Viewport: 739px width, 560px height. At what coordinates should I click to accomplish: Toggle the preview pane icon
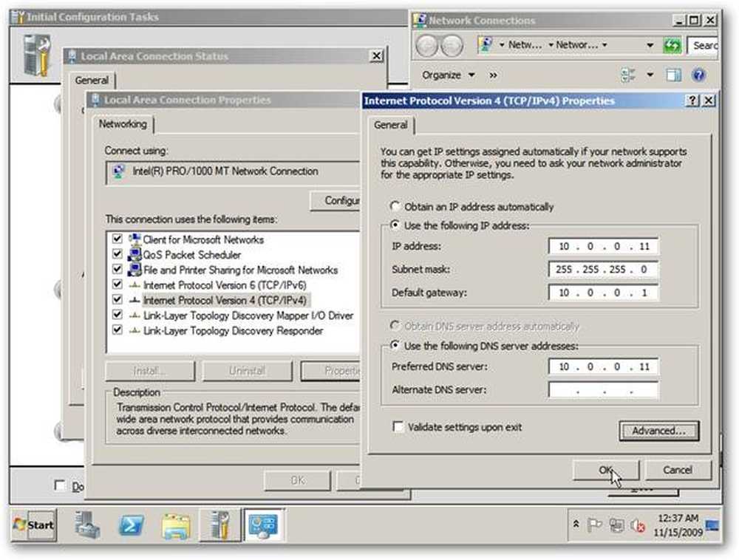point(673,75)
